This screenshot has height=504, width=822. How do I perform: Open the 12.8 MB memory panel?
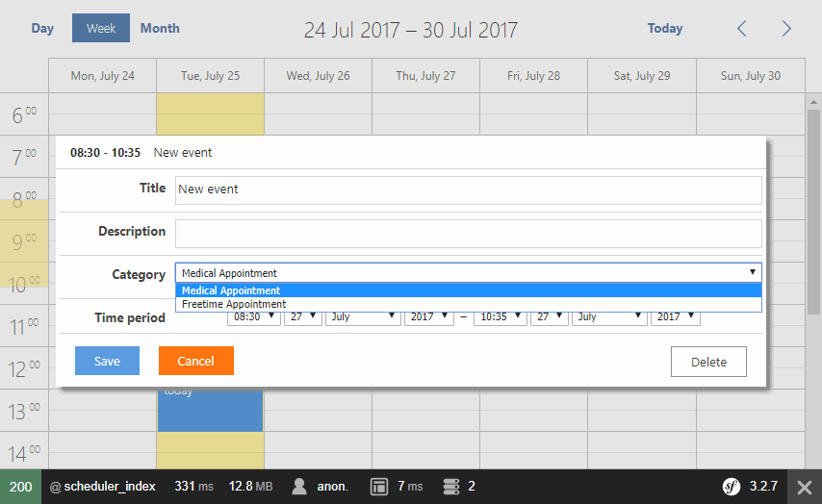(250, 487)
